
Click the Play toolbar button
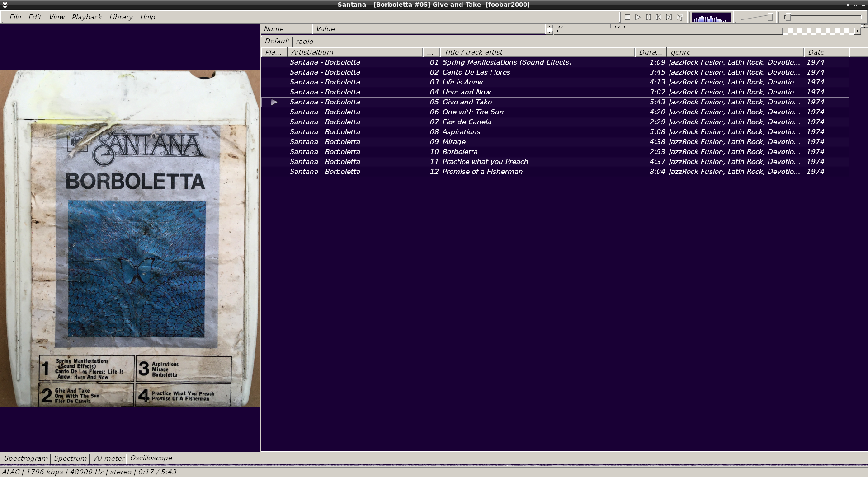tap(638, 17)
